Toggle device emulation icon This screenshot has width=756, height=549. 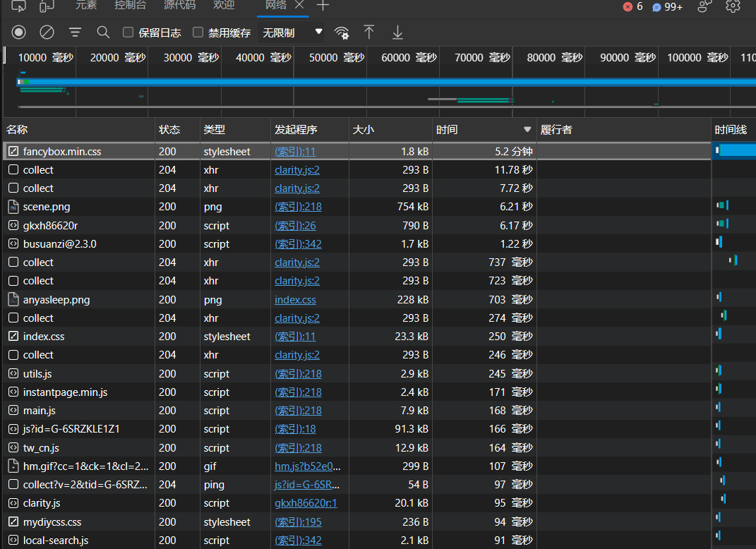[47, 6]
